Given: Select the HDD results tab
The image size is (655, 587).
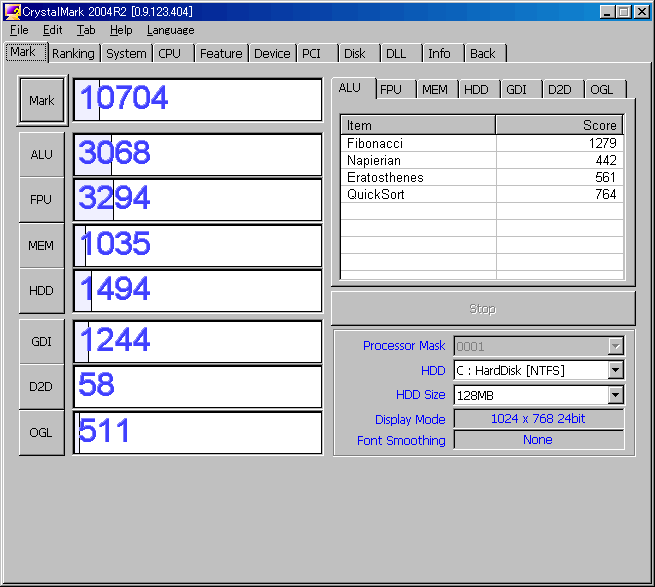Looking at the screenshot, I should [480, 90].
